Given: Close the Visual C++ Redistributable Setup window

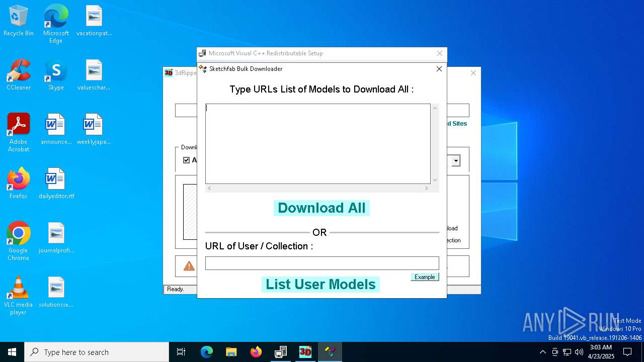Looking at the screenshot, I should (440, 53).
